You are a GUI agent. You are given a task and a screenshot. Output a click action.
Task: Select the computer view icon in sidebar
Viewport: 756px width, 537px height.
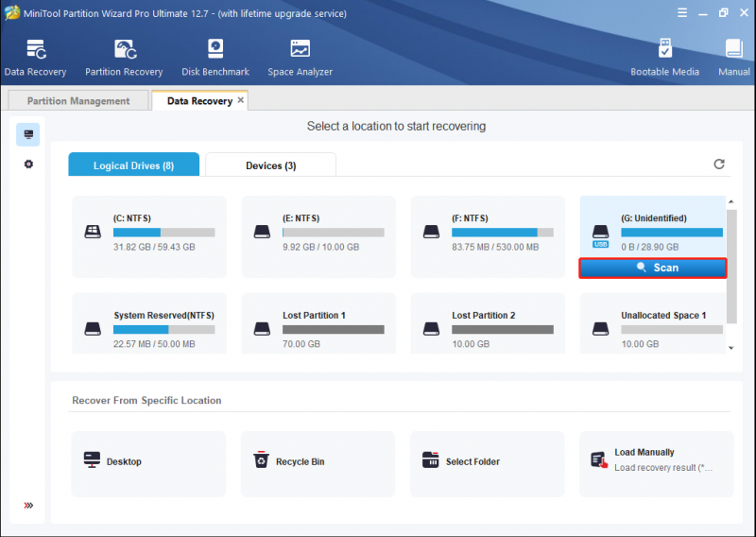tap(28, 134)
